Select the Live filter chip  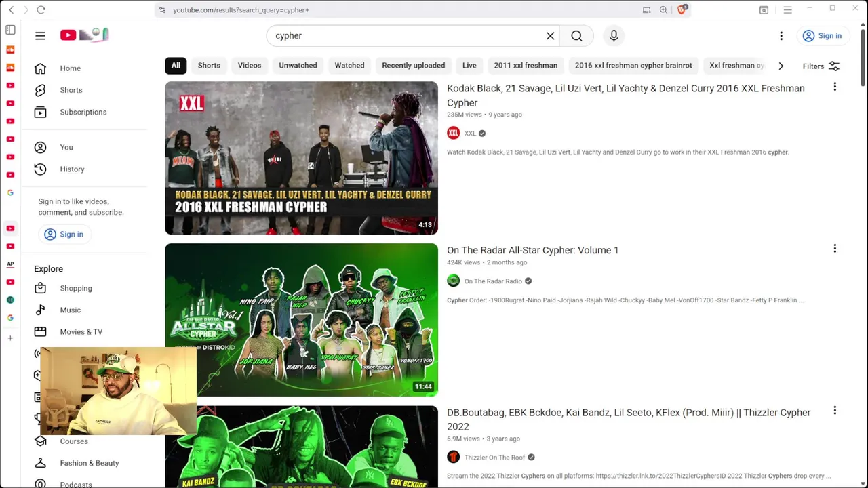469,65
